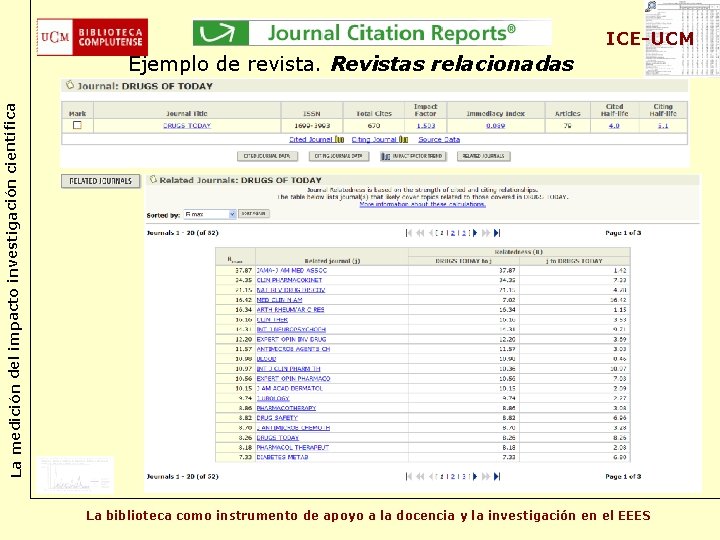The image size is (720, 540).
Task: Open the ARTH RHEUM/AR C RES journal link
Action: 290,309
